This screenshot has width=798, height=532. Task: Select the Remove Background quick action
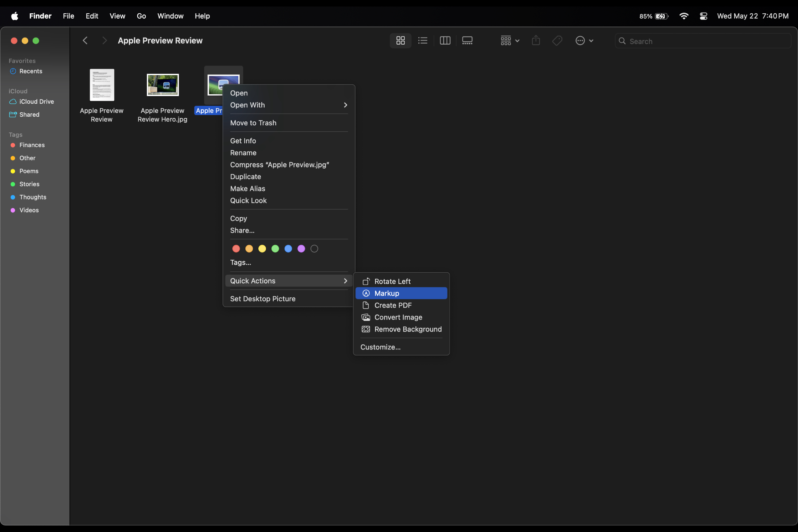pyautogui.click(x=408, y=329)
